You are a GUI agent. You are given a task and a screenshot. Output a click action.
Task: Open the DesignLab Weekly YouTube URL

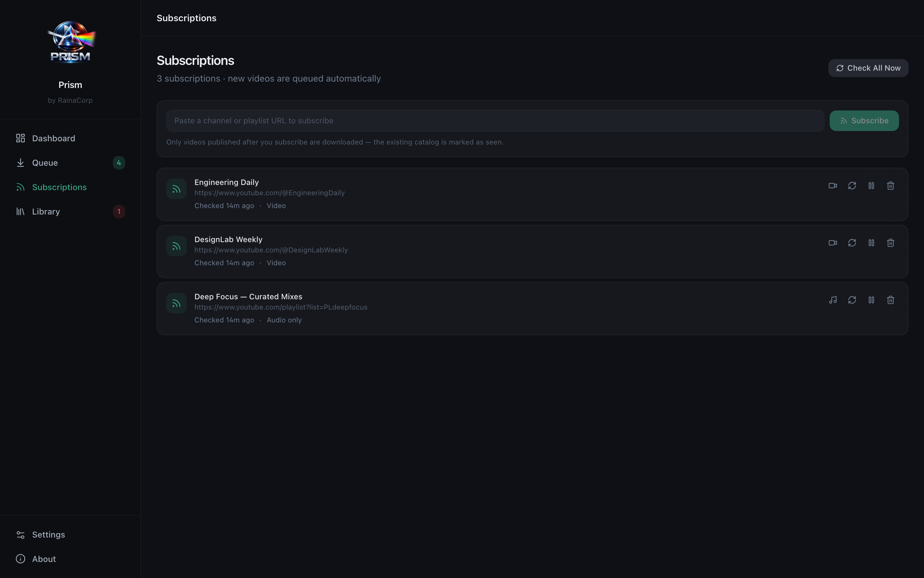coord(271,250)
